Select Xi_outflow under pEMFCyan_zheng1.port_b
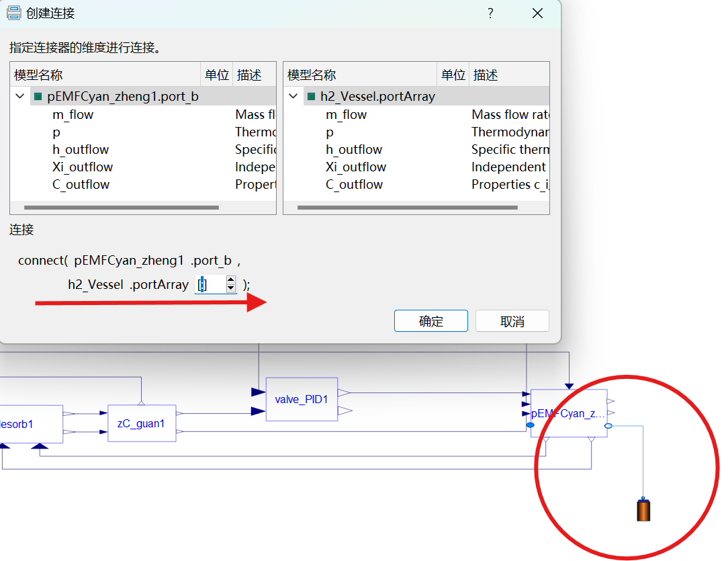 pos(83,167)
